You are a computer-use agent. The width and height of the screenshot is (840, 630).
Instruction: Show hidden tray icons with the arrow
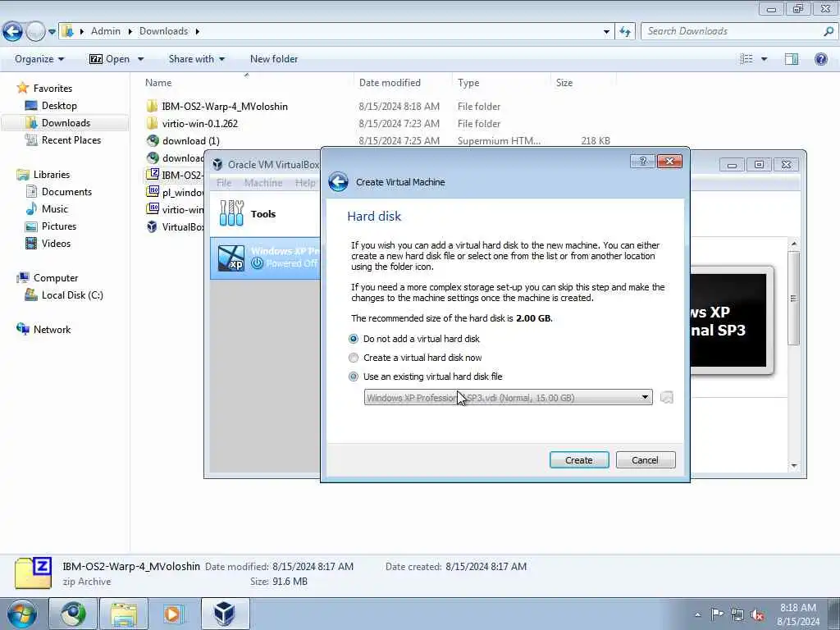coord(697,614)
